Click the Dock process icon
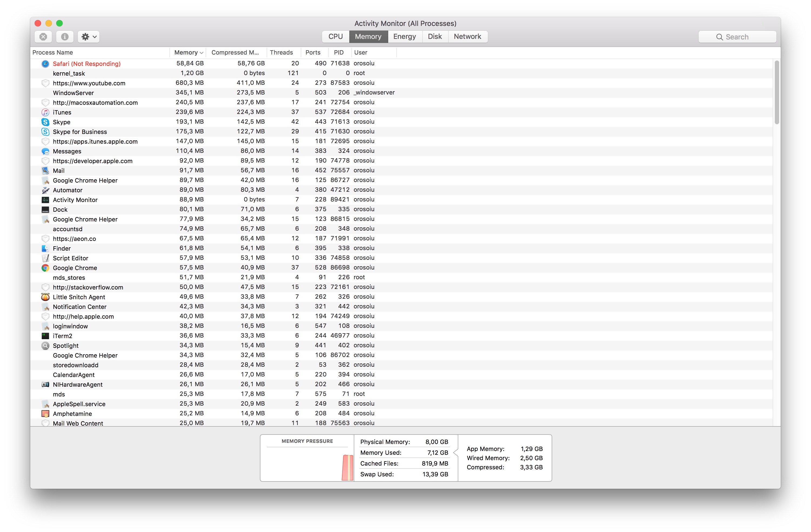The width and height of the screenshot is (811, 532). (45, 210)
